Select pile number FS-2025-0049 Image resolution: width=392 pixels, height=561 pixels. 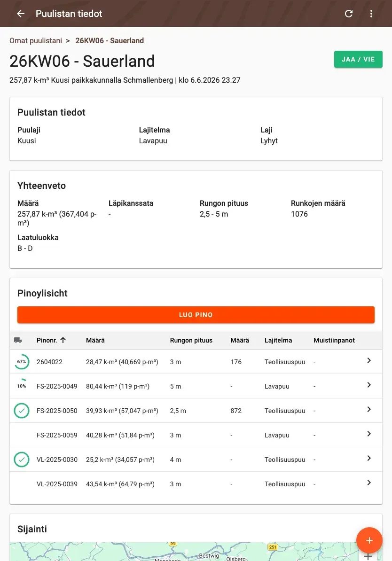(x=57, y=386)
